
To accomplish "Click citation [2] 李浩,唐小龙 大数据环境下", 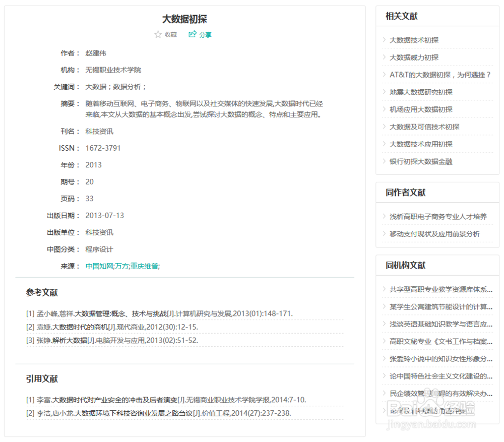I will coord(158,413).
